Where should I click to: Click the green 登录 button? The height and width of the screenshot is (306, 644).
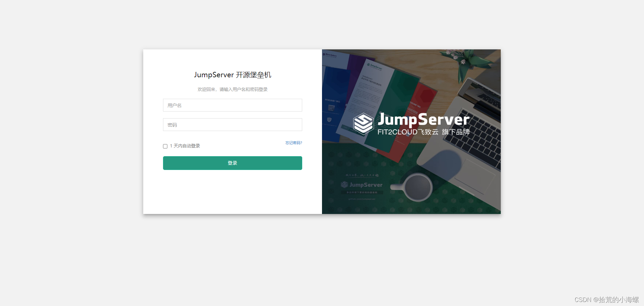click(232, 163)
